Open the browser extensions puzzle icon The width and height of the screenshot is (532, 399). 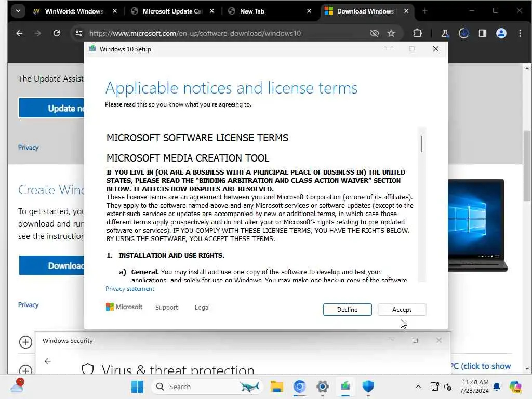tap(417, 33)
